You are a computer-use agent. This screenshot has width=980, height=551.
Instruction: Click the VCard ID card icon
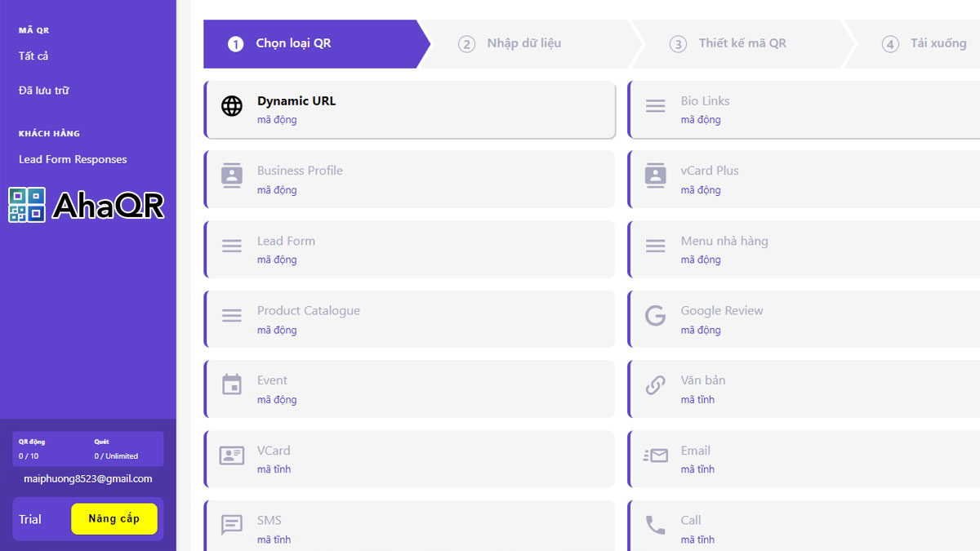coord(232,455)
